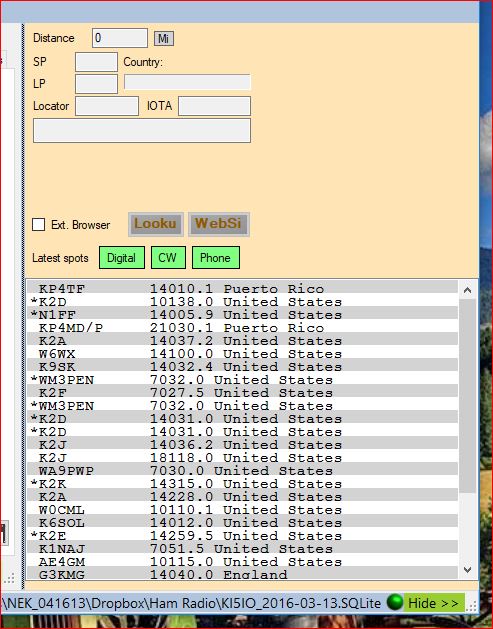This screenshot has height=629, width=493.
Task: Select spot G3KMG 14040.0 England
Action: click(x=242, y=574)
